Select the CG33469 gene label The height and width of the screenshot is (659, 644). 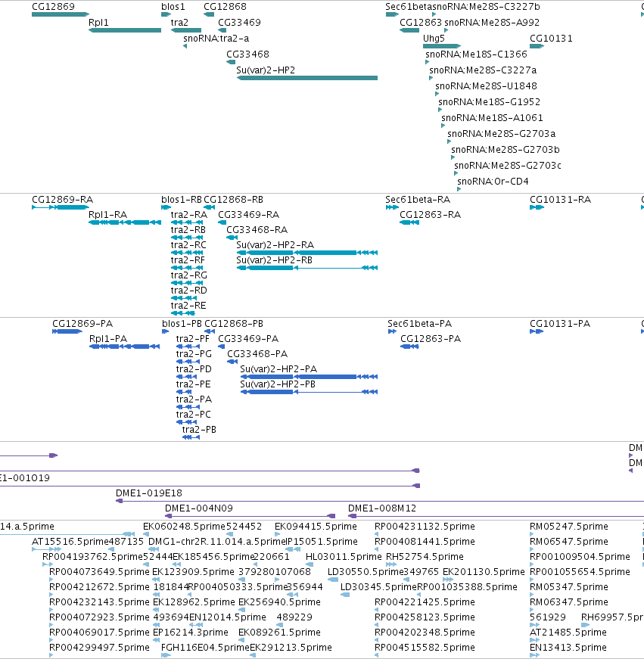click(239, 23)
